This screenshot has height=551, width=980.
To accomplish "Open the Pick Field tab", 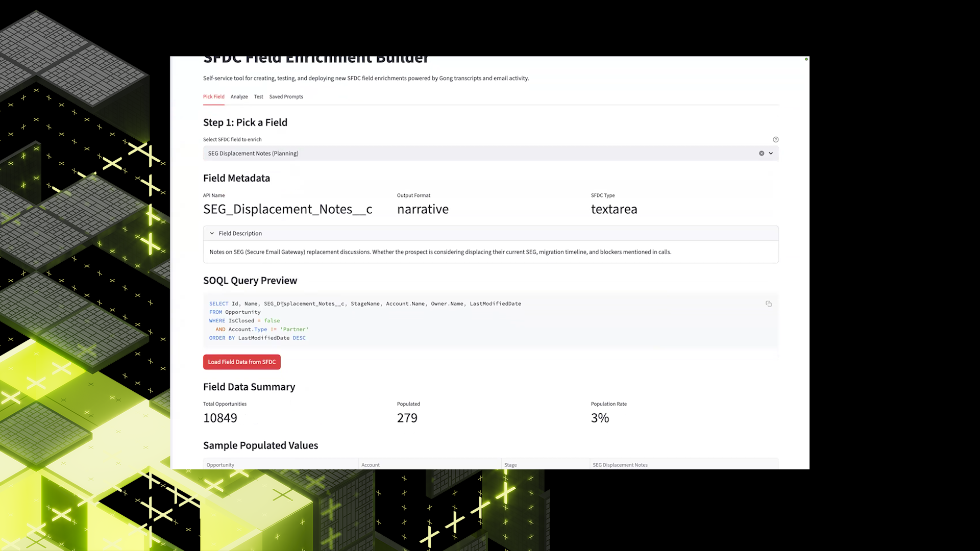I will pyautogui.click(x=213, y=96).
